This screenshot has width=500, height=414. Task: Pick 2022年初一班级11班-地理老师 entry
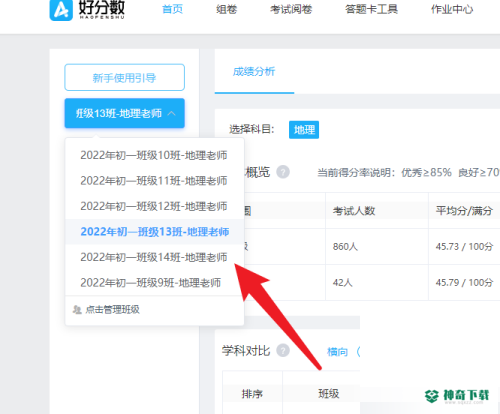point(154,181)
